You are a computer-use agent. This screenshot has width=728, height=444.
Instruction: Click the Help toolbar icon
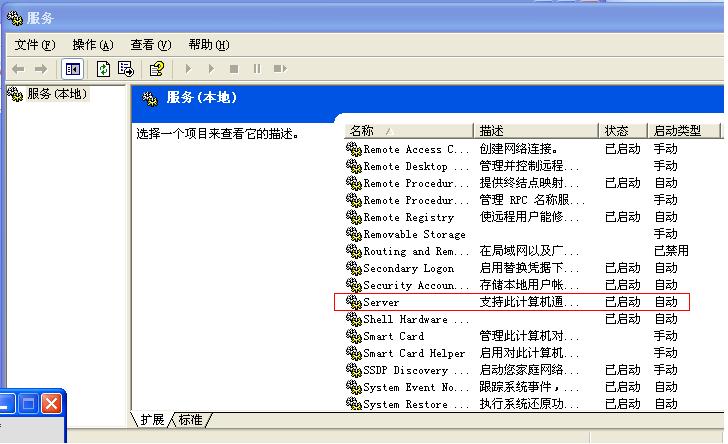156,69
